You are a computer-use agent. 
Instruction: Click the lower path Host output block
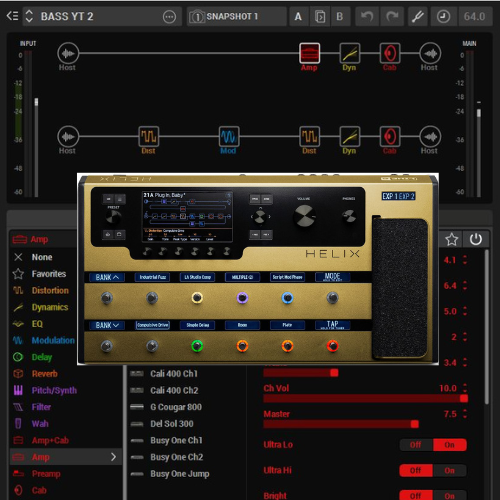pos(430,137)
